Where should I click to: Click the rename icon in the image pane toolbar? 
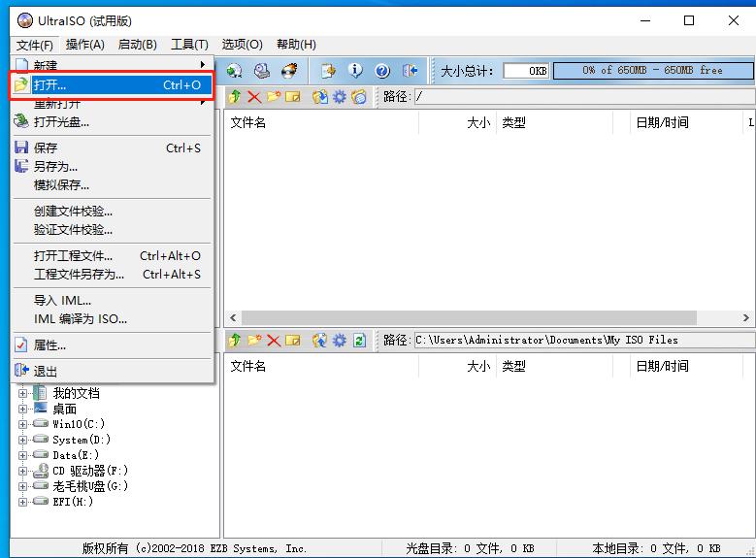tap(293, 97)
